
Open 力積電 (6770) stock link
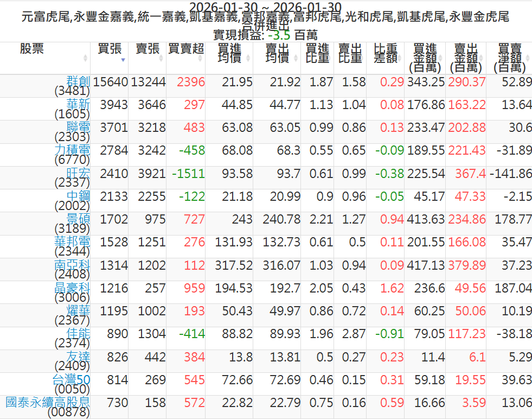(73, 150)
